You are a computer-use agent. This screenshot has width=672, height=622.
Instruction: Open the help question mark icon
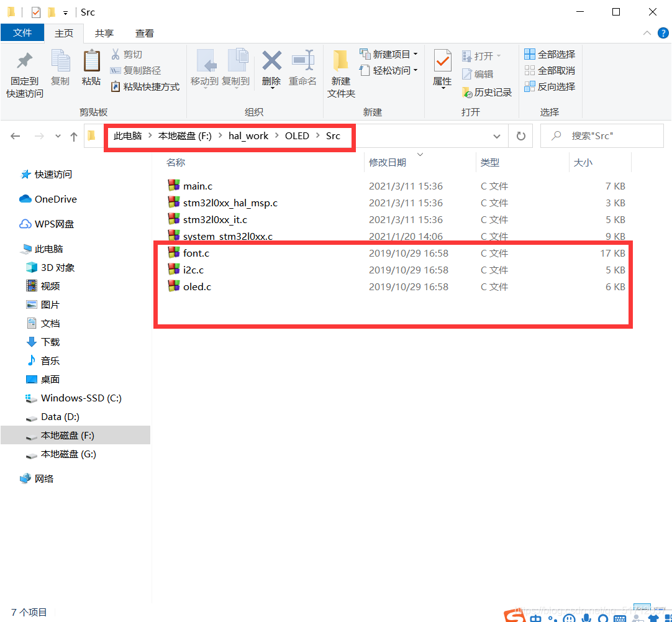tap(663, 33)
